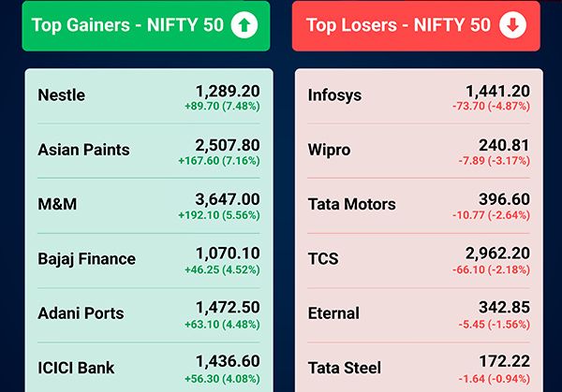Click the green up-arrow gainers icon

pos(243,25)
